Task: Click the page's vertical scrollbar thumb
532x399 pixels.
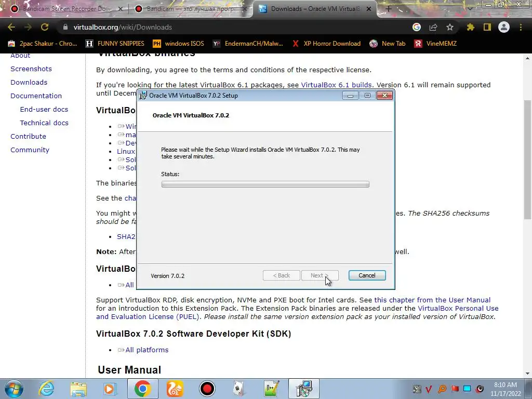Action: point(528,159)
